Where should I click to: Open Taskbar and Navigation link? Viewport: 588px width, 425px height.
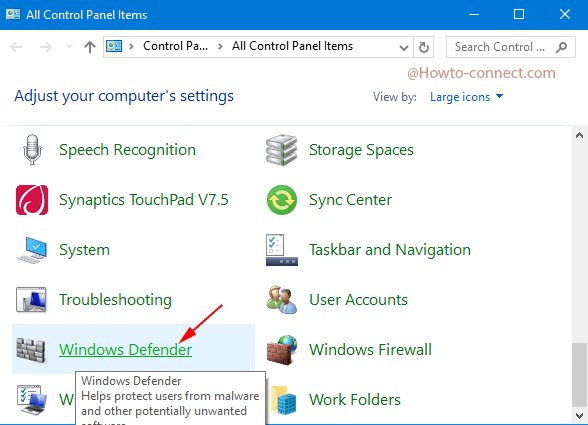(x=390, y=250)
